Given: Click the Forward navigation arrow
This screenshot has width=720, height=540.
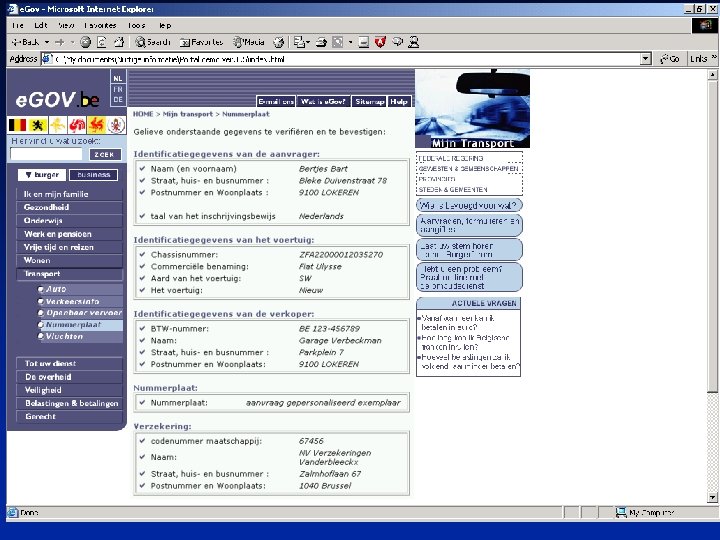Looking at the screenshot, I should 60,42.
